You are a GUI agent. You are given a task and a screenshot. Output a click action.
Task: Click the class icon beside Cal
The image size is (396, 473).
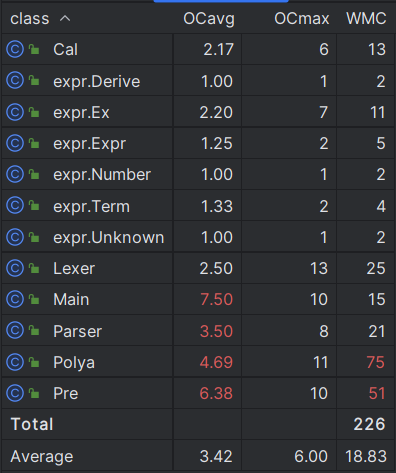(x=15, y=49)
